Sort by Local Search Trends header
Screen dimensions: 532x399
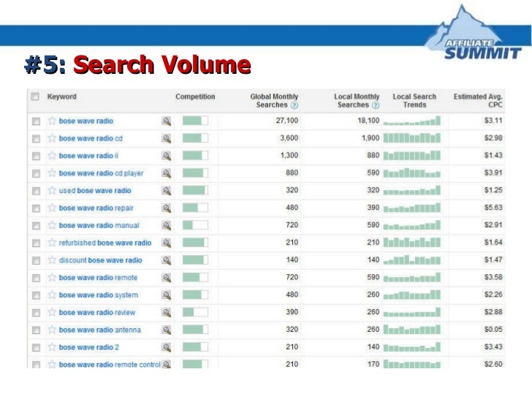click(414, 101)
